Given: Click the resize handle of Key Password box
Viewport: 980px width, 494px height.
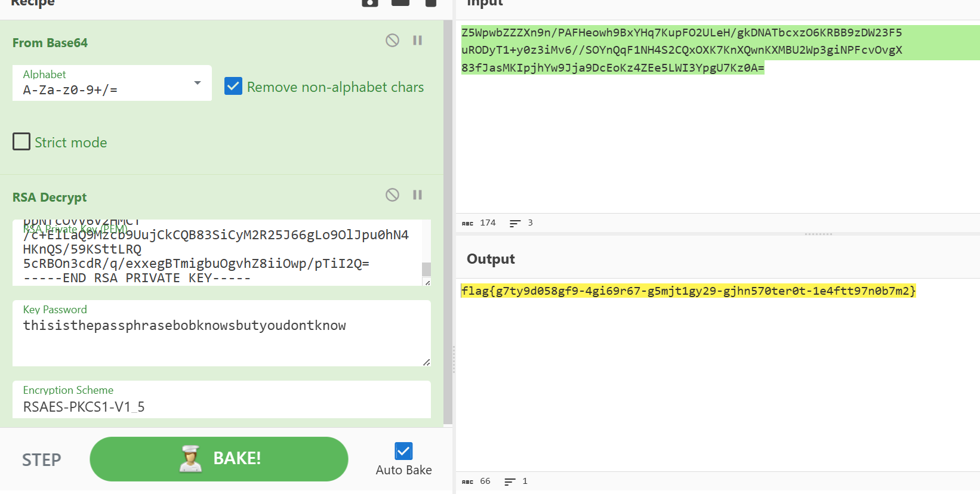Looking at the screenshot, I should (x=426, y=362).
